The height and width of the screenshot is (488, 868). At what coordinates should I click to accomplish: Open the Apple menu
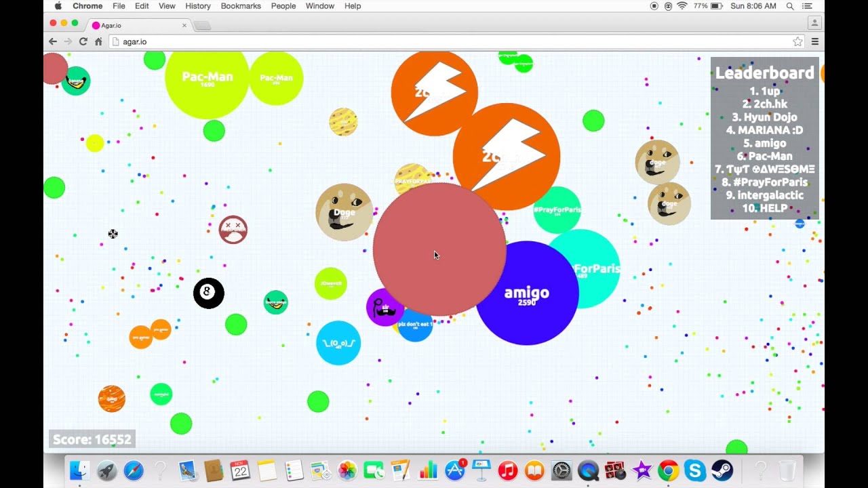[58, 6]
